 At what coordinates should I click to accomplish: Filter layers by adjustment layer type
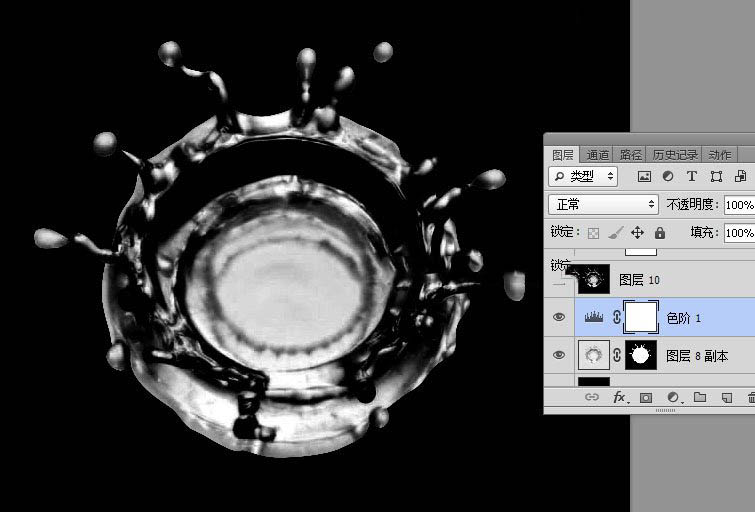click(x=667, y=176)
